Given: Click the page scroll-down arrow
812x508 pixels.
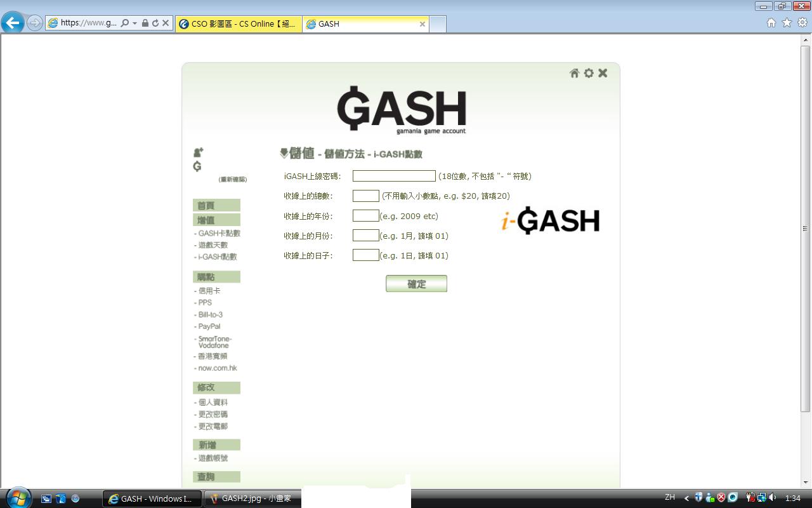Looking at the screenshot, I should pos(806,482).
